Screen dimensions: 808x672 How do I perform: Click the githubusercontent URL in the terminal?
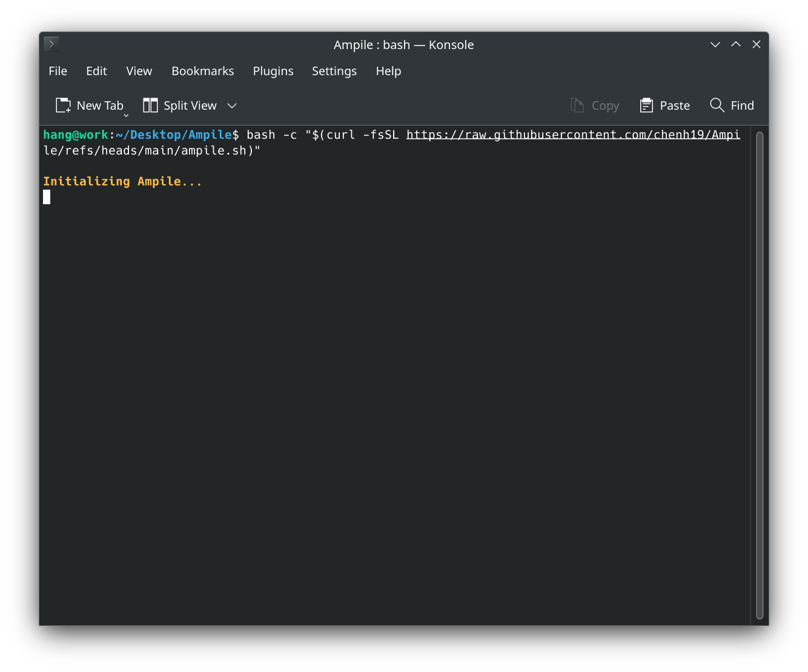point(573,135)
